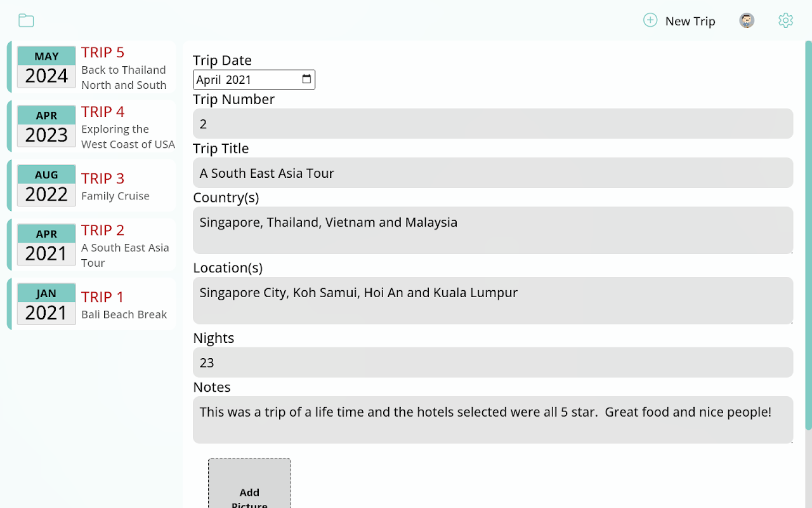
Task: Open Trip 1 Bali Beach Break entry
Action: 91,304
